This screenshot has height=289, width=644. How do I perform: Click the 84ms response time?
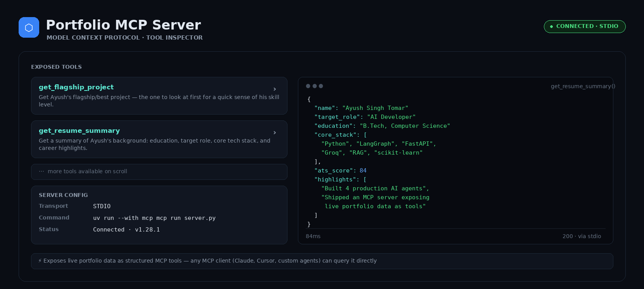pyautogui.click(x=313, y=236)
